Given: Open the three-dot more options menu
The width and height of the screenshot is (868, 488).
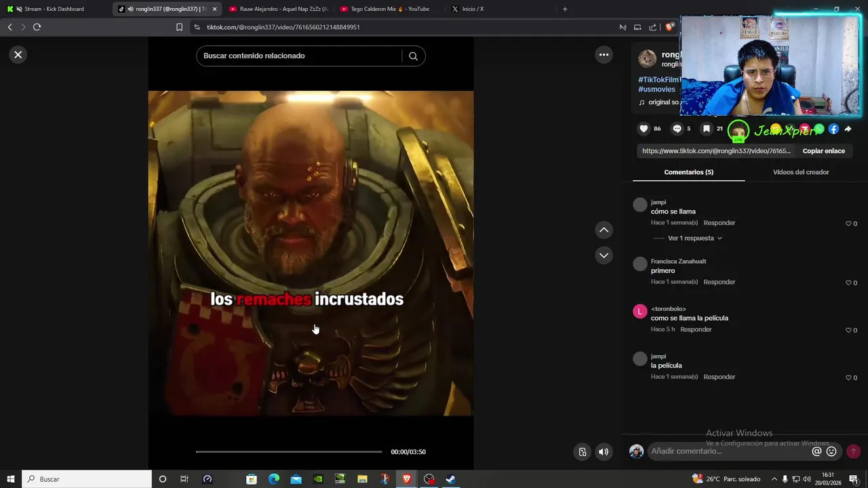Looking at the screenshot, I should point(604,55).
